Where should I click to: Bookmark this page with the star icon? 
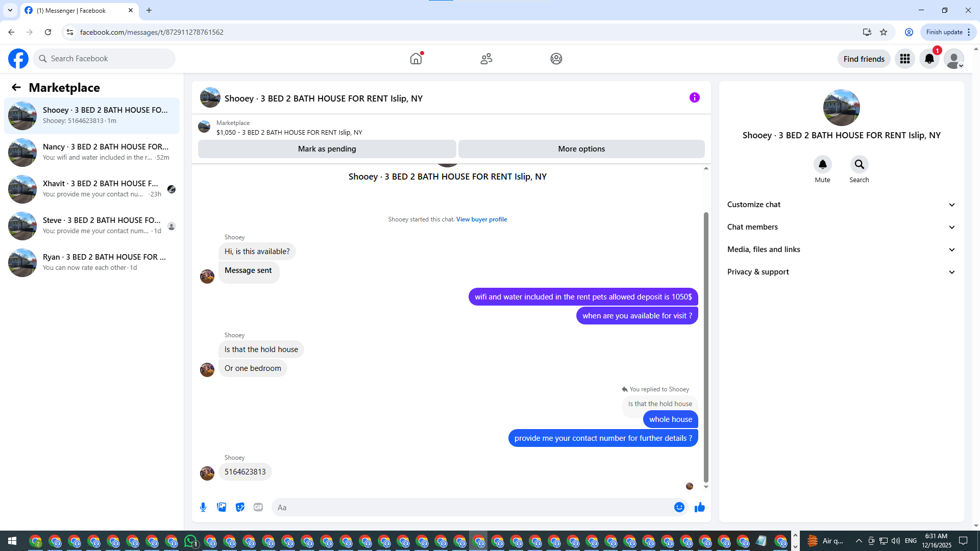[x=884, y=32]
